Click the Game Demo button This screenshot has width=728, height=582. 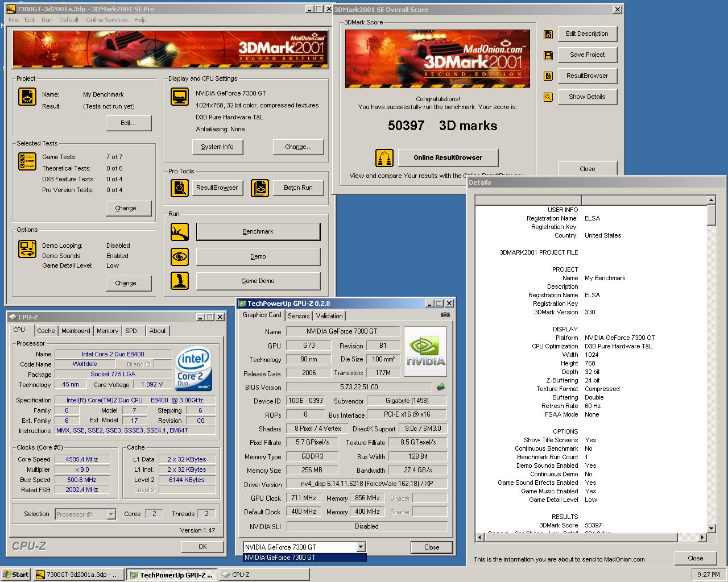(x=258, y=281)
